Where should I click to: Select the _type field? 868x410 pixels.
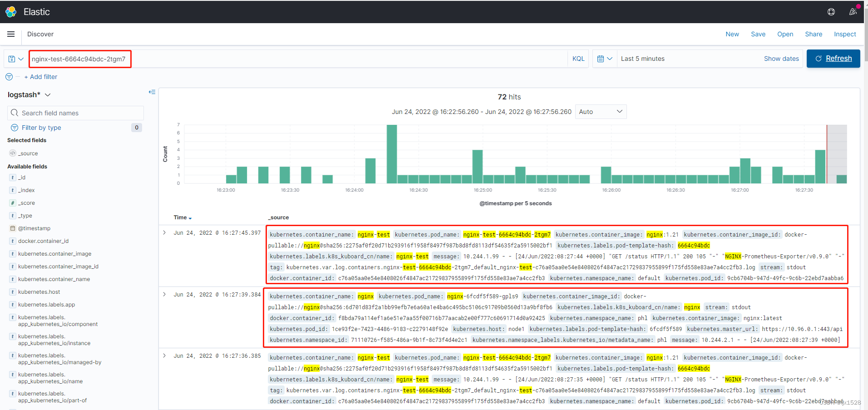[x=25, y=216]
